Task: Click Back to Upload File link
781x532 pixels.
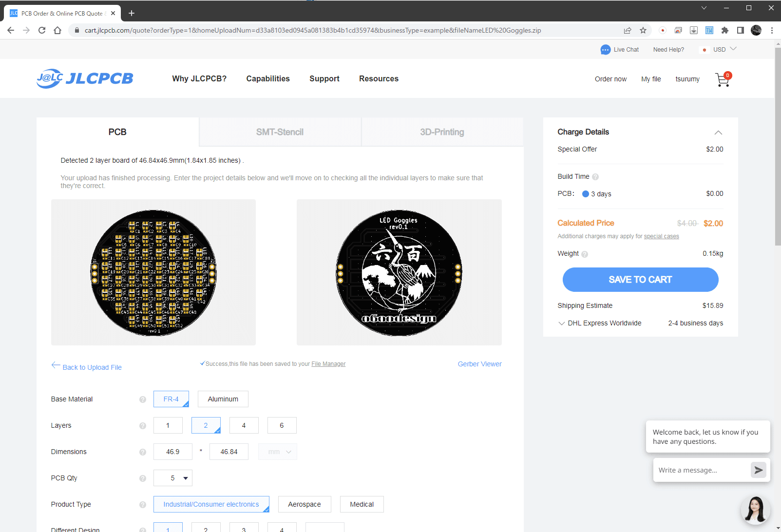Action: point(87,366)
